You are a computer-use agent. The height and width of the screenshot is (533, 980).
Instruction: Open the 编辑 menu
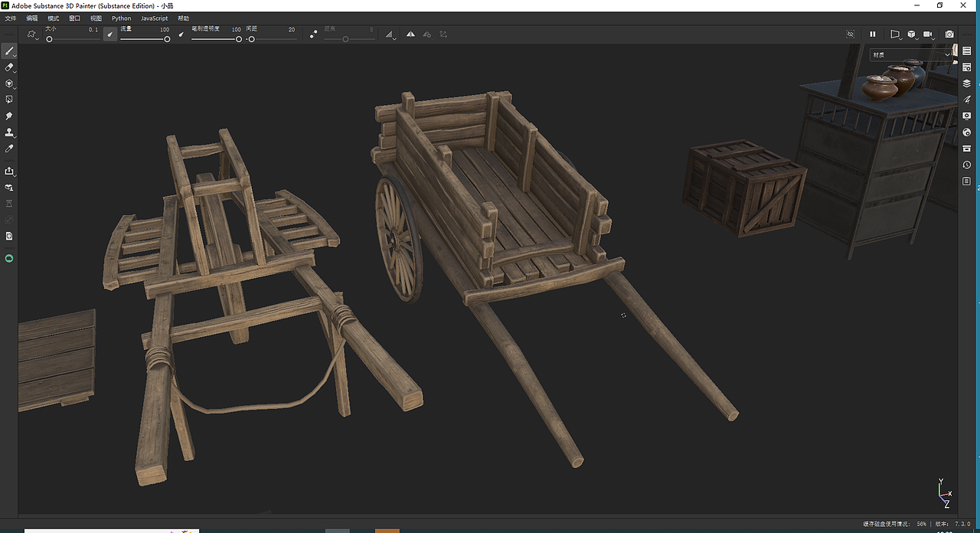pyautogui.click(x=32, y=18)
